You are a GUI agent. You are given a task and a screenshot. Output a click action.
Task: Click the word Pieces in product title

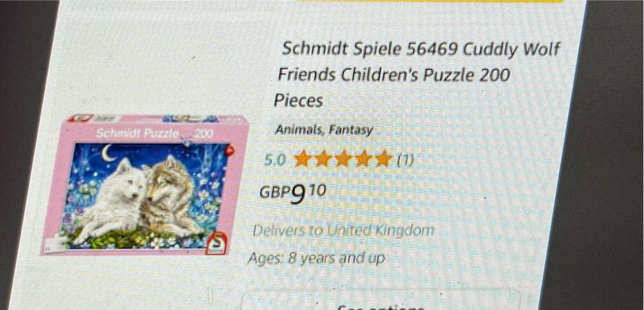[298, 101]
